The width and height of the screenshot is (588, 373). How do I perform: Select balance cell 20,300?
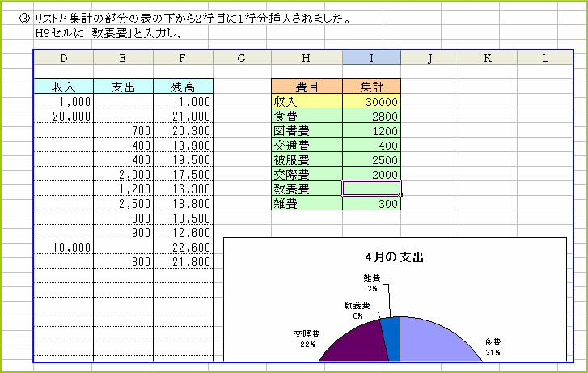pos(183,130)
